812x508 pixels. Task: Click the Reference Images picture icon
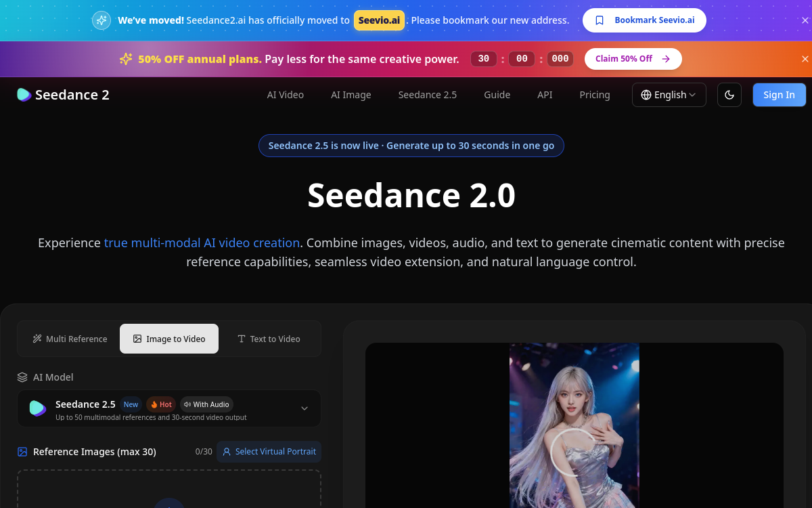22,452
